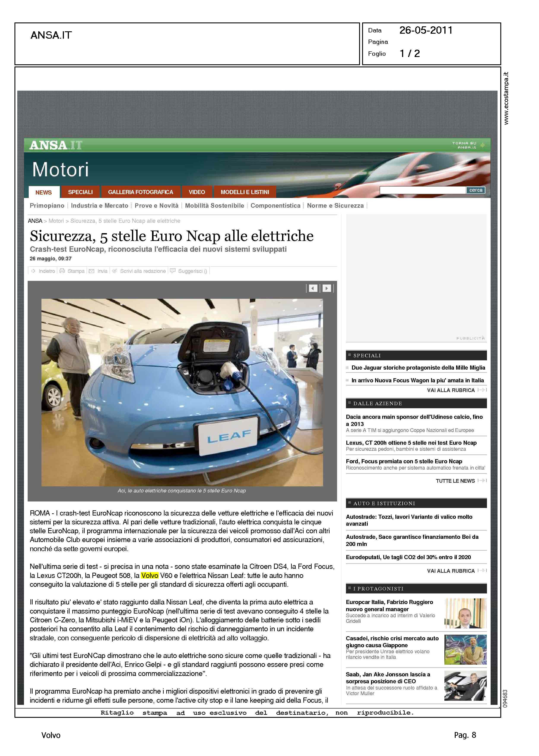The height and width of the screenshot is (756, 539).
Task: Show previous photo in gallery
Action: point(313,288)
